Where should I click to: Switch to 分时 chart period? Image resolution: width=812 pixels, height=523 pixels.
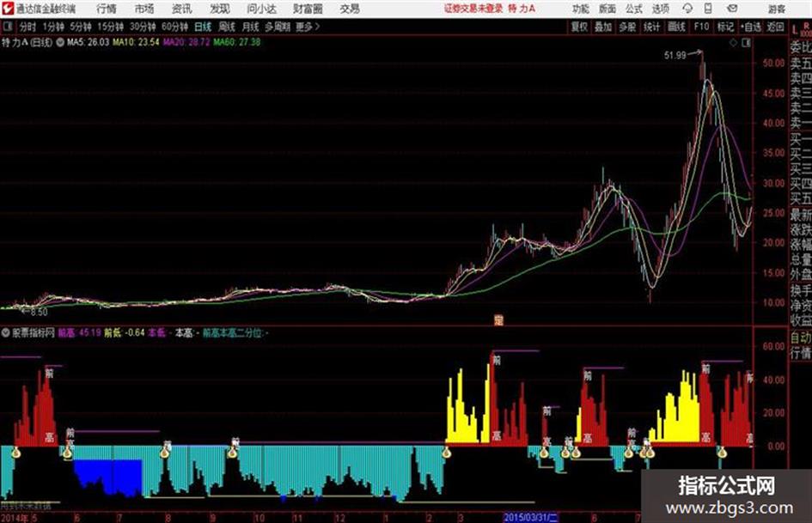27,27
